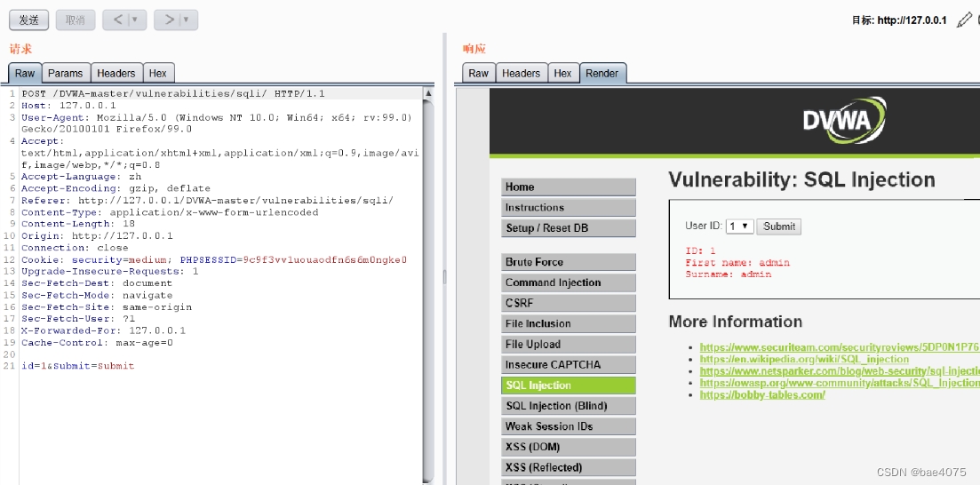This screenshot has width=980, height=485.
Task: Open the response Headers tab
Action: tap(522, 73)
